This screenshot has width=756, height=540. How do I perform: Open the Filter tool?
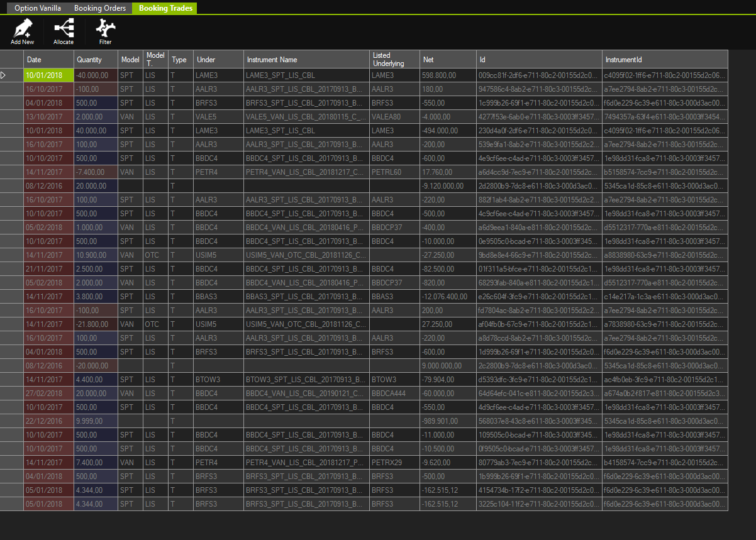(105, 29)
